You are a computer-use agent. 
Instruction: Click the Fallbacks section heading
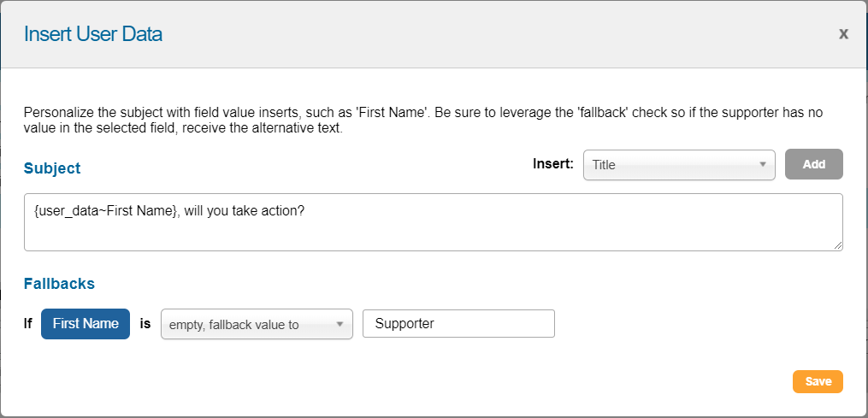tap(59, 283)
